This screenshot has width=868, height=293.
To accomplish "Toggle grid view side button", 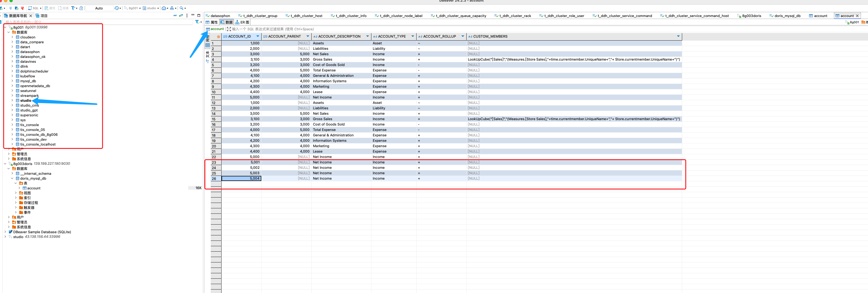I will tap(207, 45).
